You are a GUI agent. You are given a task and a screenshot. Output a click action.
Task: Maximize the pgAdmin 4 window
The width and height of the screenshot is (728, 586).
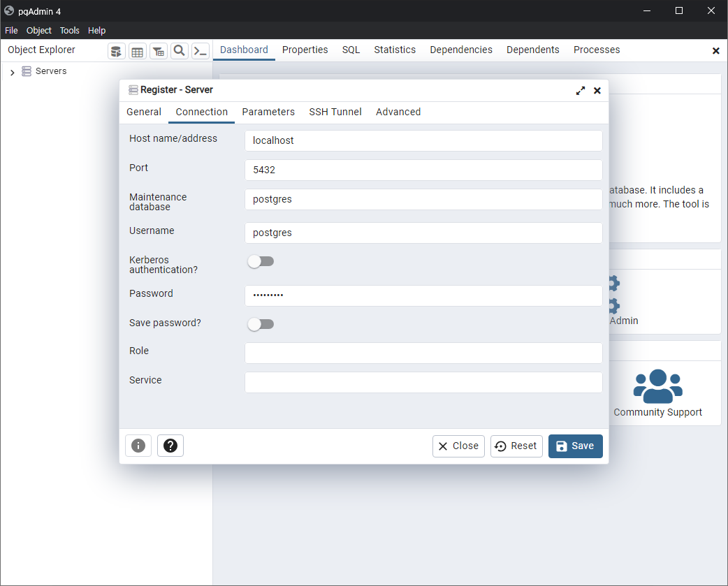coord(679,10)
